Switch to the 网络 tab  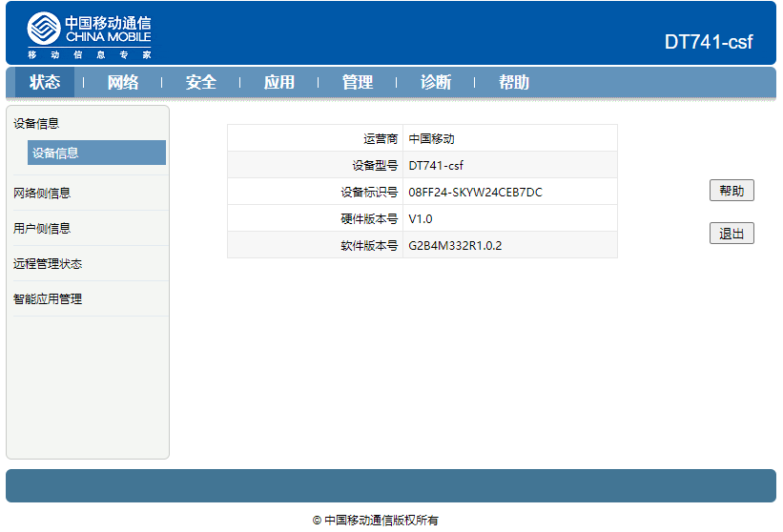click(123, 82)
